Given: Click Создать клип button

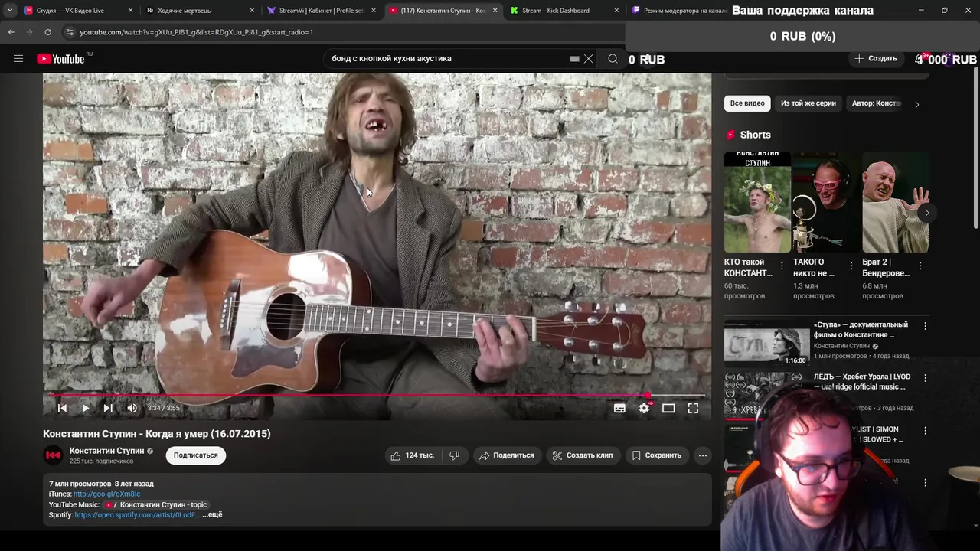Looking at the screenshot, I should point(582,455).
